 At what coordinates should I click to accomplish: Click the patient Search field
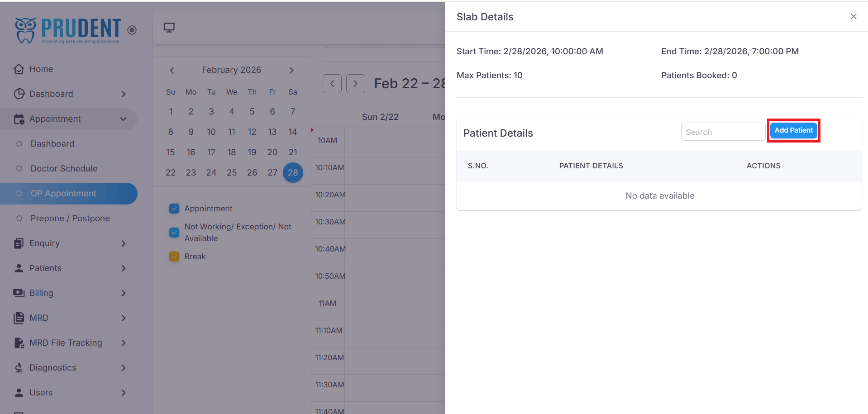(723, 132)
